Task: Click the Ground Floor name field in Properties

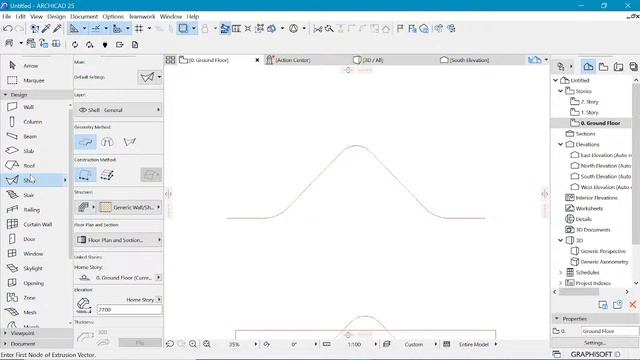Action: (609, 331)
